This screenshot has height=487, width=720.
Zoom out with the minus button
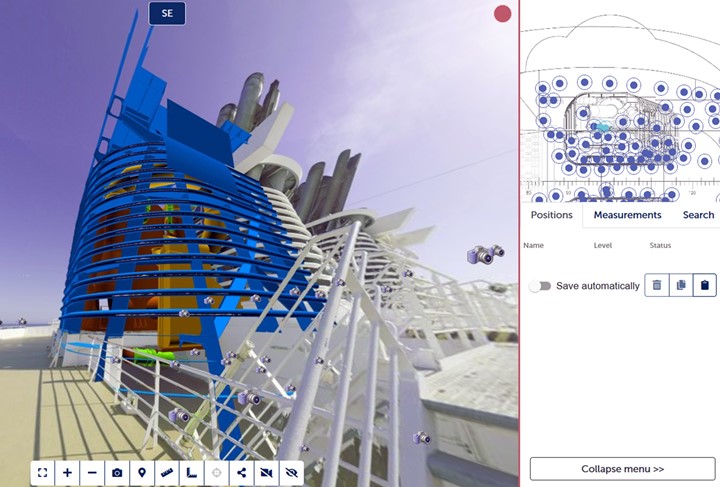(x=92, y=473)
